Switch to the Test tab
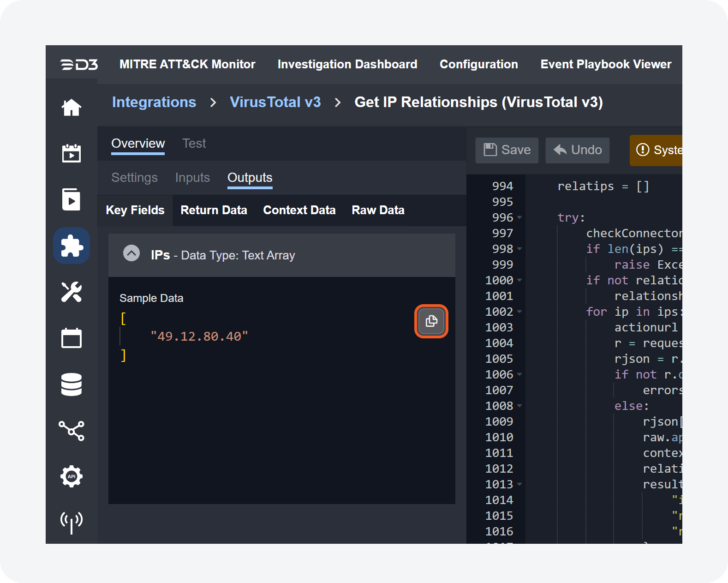This screenshot has width=728, height=583. 194,144
